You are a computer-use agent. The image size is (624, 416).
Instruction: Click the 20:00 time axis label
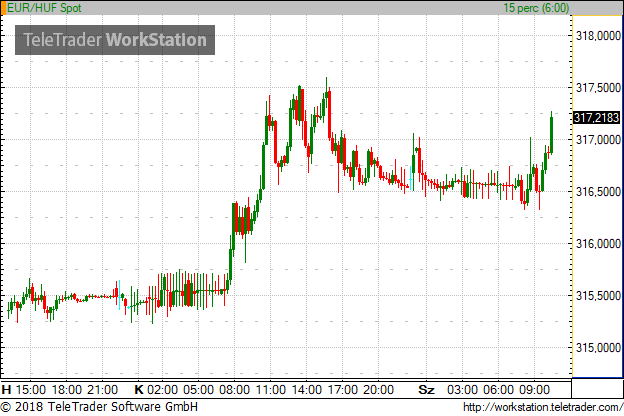378,389
